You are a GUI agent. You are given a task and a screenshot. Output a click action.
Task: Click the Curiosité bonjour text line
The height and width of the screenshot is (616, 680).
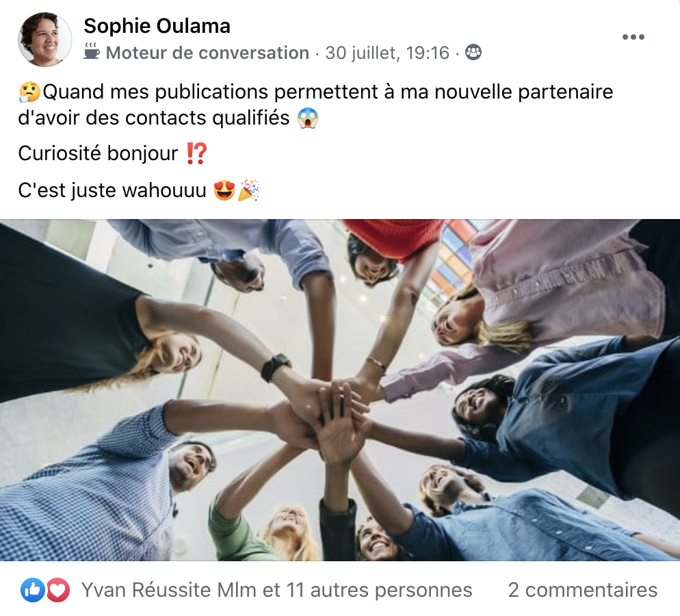(113, 153)
